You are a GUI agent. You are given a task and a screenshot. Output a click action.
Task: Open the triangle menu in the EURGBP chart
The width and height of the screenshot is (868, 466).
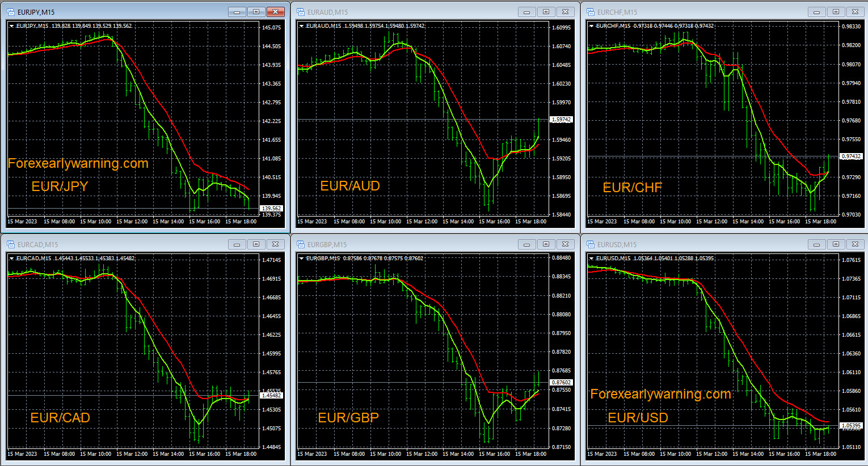click(x=301, y=259)
